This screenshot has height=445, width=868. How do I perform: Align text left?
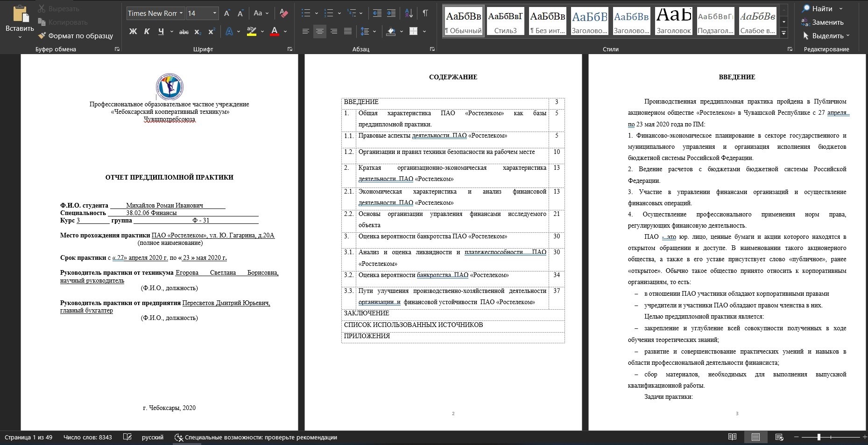coord(306,31)
